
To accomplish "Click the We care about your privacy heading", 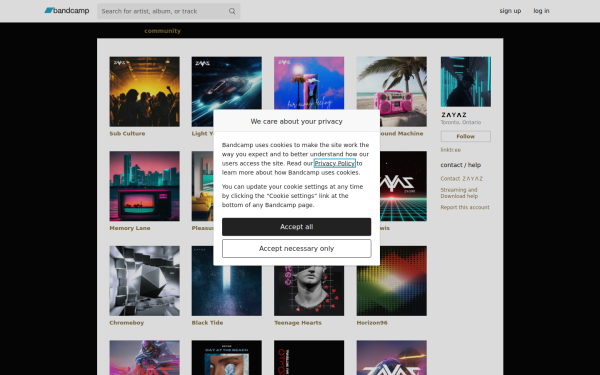I will [296, 121].
